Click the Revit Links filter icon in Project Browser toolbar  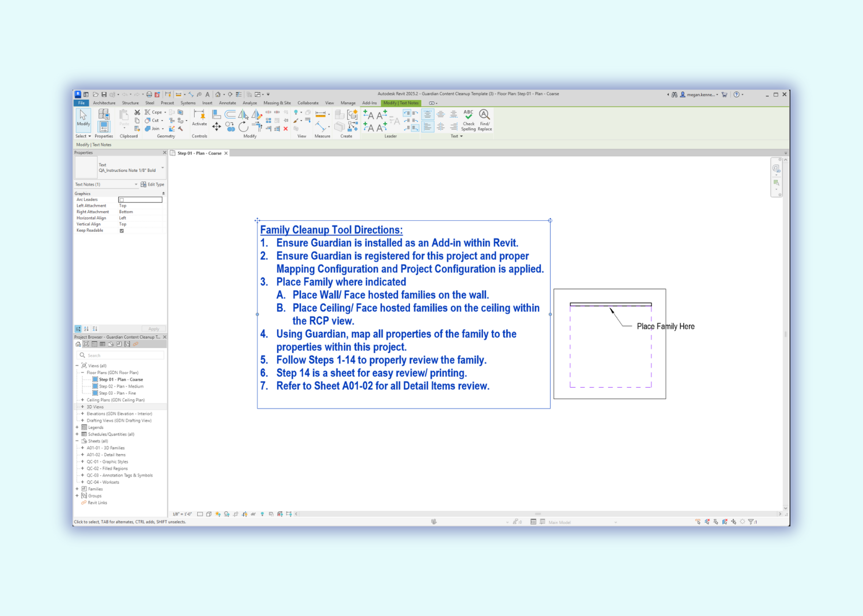136,344
